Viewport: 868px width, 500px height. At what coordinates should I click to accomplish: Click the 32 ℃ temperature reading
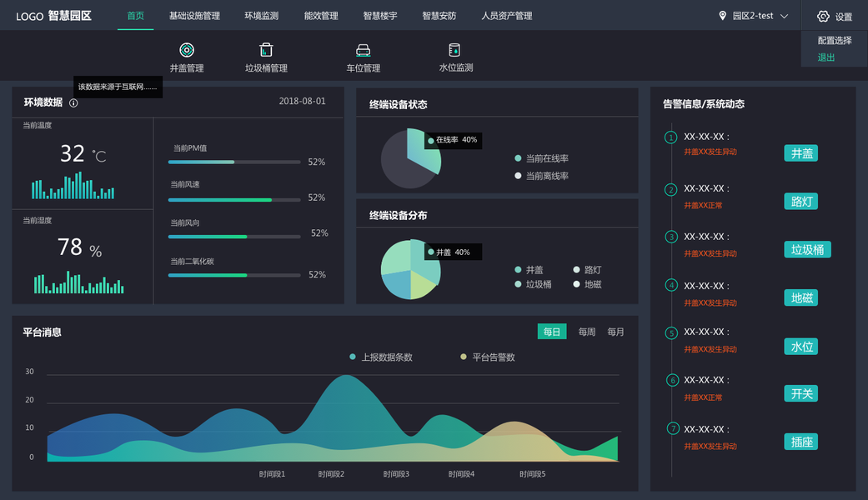tap(83, 153)
